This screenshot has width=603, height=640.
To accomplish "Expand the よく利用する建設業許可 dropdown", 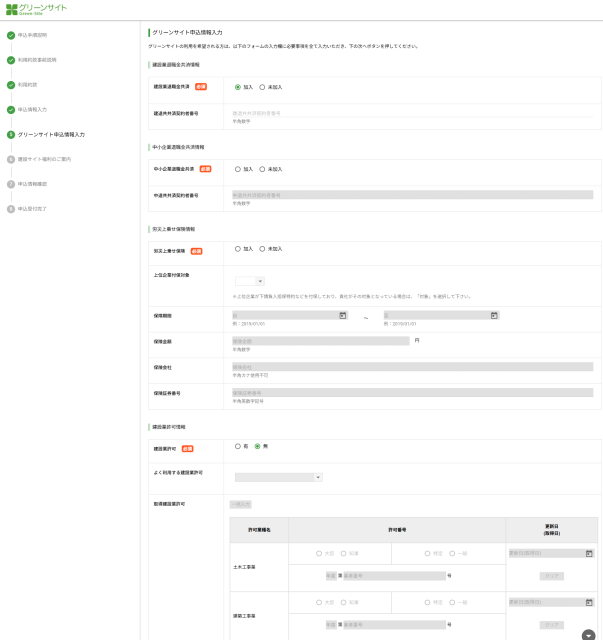I will click(x=278, y=477).
